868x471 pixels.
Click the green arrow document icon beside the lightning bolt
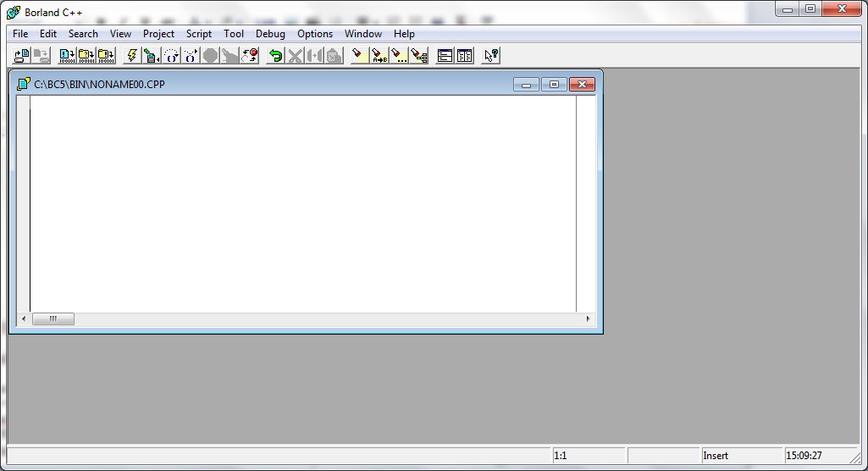click(x=151, y=55)
